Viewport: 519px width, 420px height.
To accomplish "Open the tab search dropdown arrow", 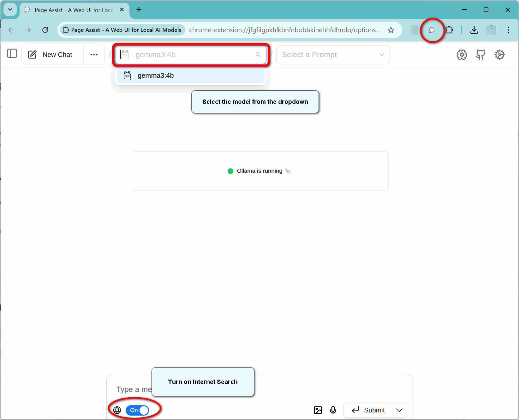I will [10, 9].
